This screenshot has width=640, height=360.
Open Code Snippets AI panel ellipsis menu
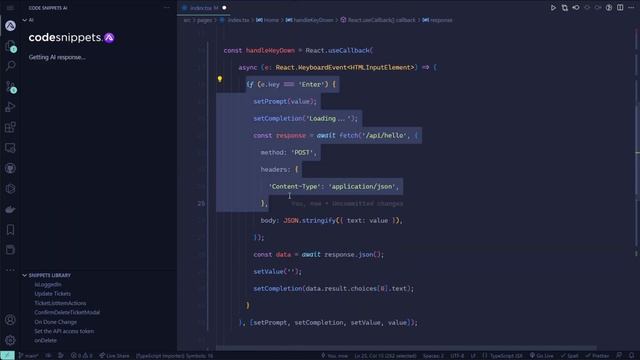click(167, 8)
